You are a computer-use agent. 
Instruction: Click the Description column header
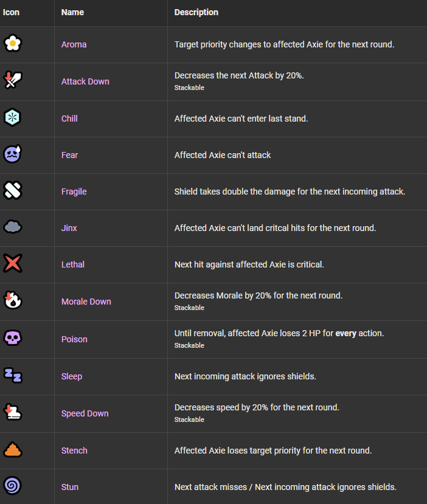(x=196, y=12)
